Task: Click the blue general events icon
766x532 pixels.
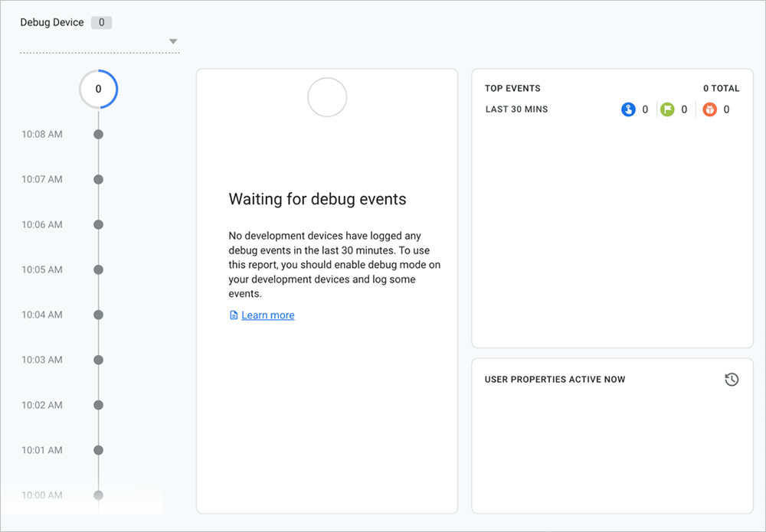Action: coord(628,109)
